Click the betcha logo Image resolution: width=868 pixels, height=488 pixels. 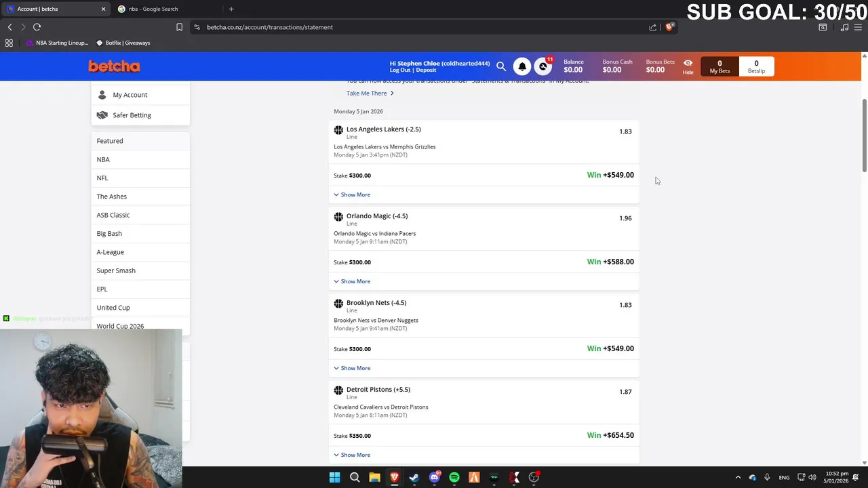click(x=114, y=66)
